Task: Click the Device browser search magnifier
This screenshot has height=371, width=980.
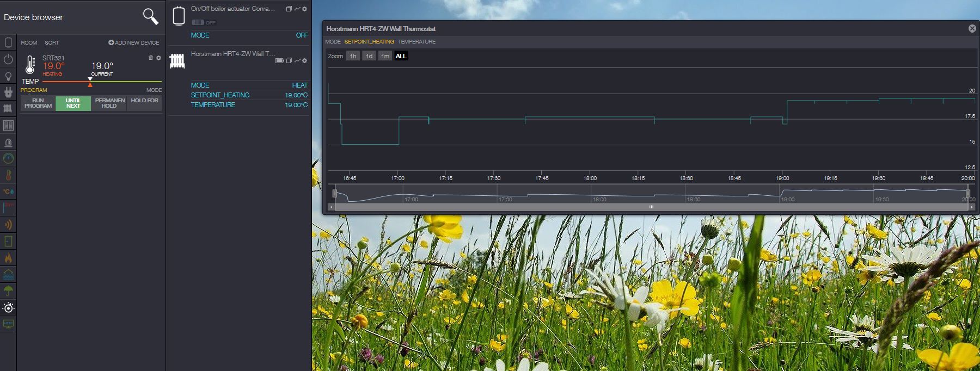Action: 150,17
